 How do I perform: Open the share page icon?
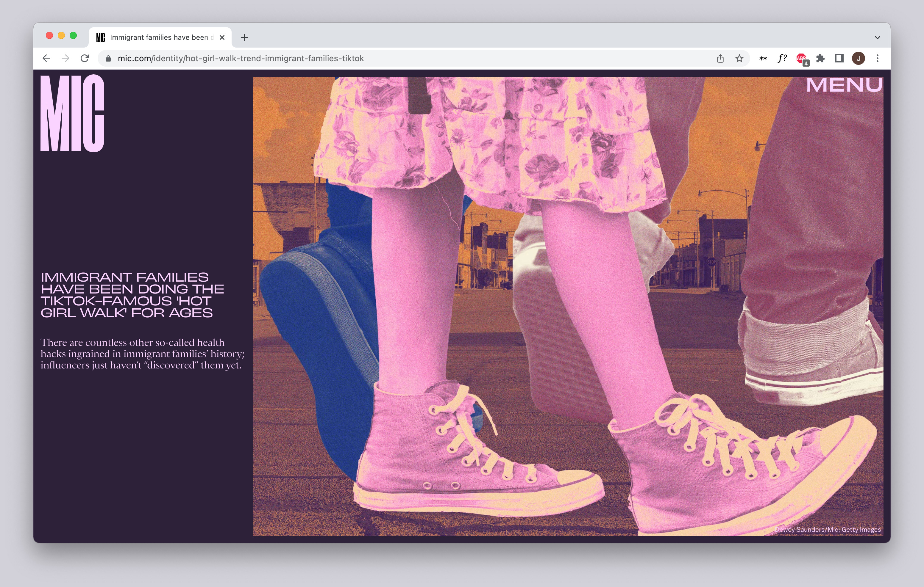click(720, 58)
